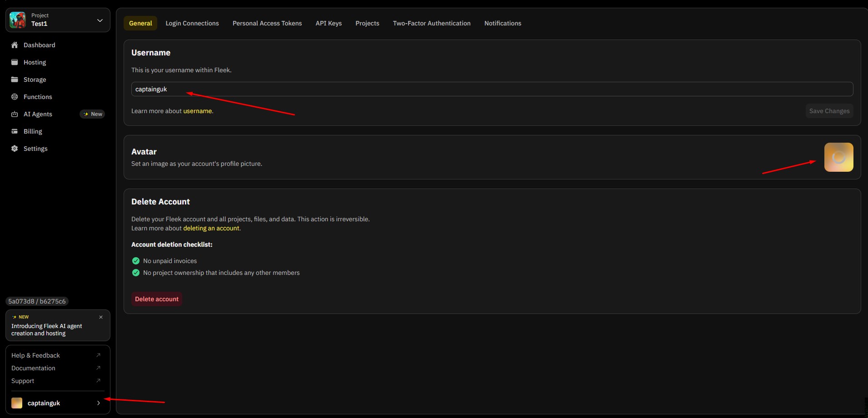The image size is (868, 418).
Task: Open Hosting from the sidebar icon
Action: point(15,62)
